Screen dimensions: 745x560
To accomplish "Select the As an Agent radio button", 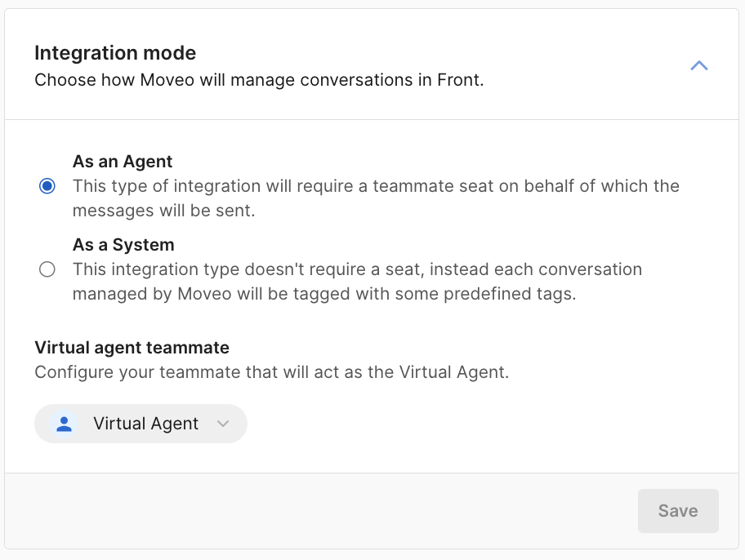I will coord(47,186).
